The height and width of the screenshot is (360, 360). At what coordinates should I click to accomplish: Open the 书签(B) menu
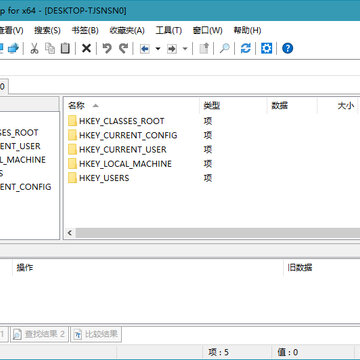point(85,31)
